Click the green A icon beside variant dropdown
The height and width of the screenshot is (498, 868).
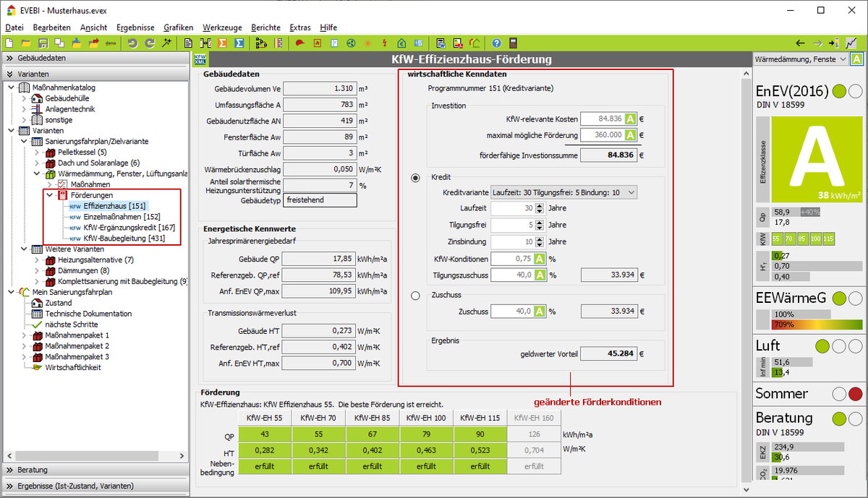click(856, 59)
